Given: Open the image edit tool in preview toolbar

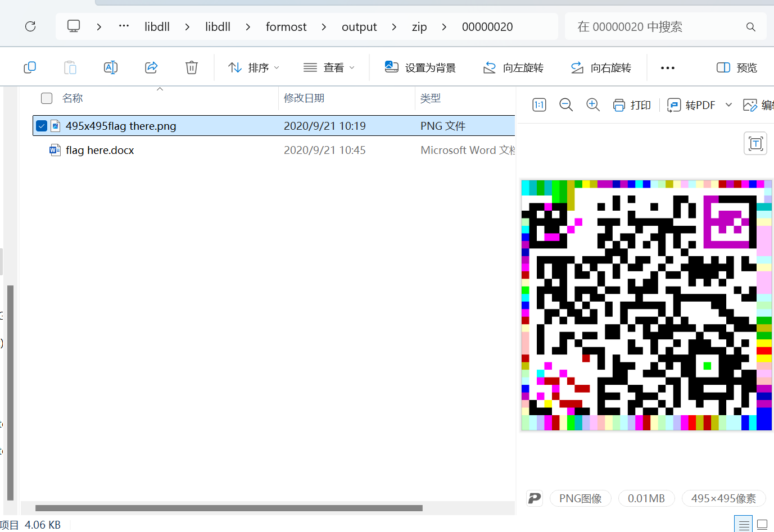Looking at the screenshot, I should 758,105.
